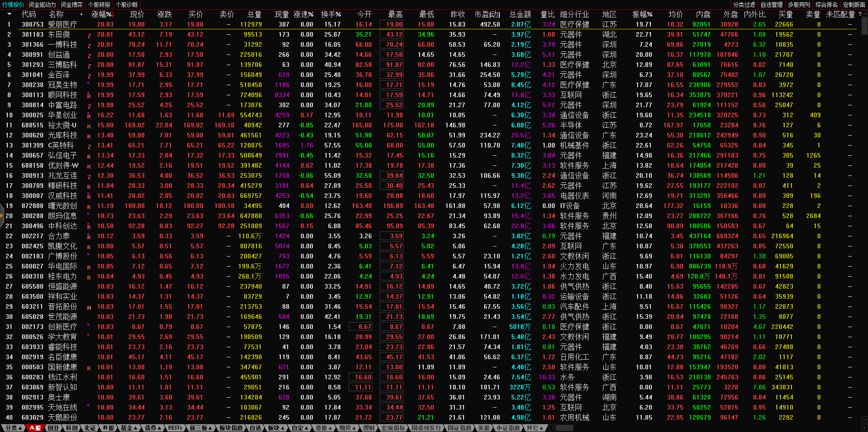The width and height of the screenshot is (868, 432).
Task: Switch to the 资金驱动力 tab
Action: coord(42,5)
